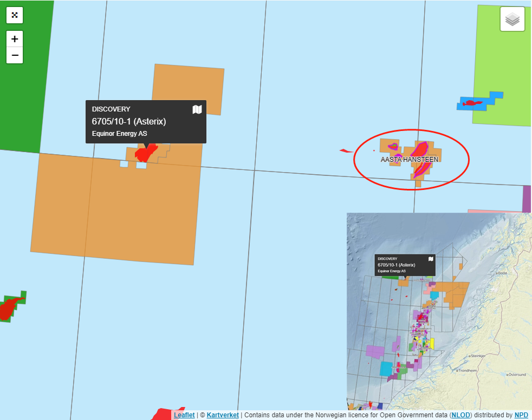The image size is (532, 420).
Task: Zoom out with the minus button
Action: coord(15,55)
